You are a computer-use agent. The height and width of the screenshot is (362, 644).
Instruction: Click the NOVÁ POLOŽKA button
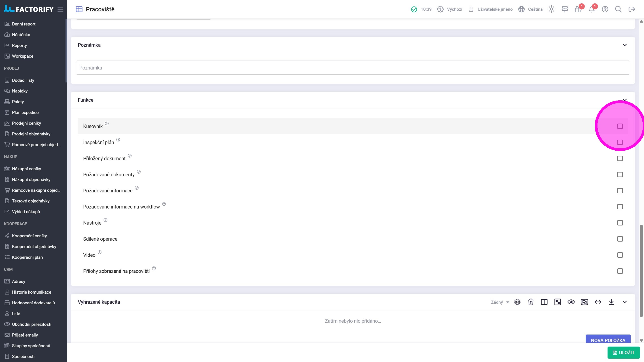608,340
